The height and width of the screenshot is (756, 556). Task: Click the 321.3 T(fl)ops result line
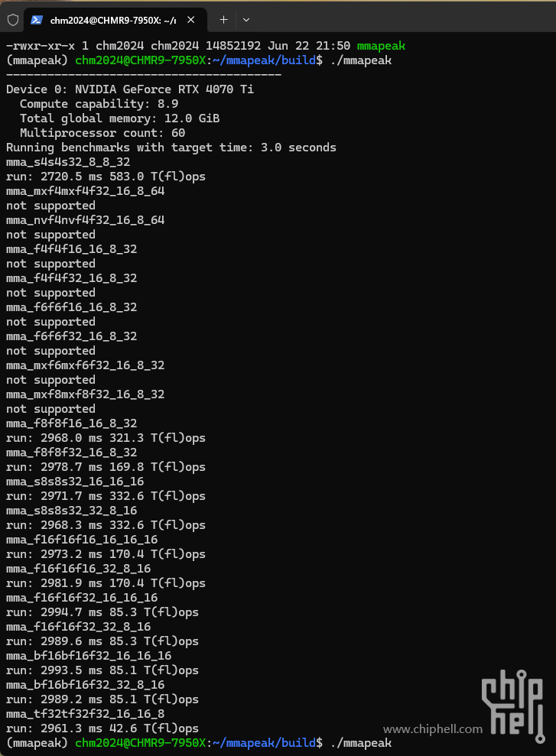pyautogui.click(x=106, y=438)
